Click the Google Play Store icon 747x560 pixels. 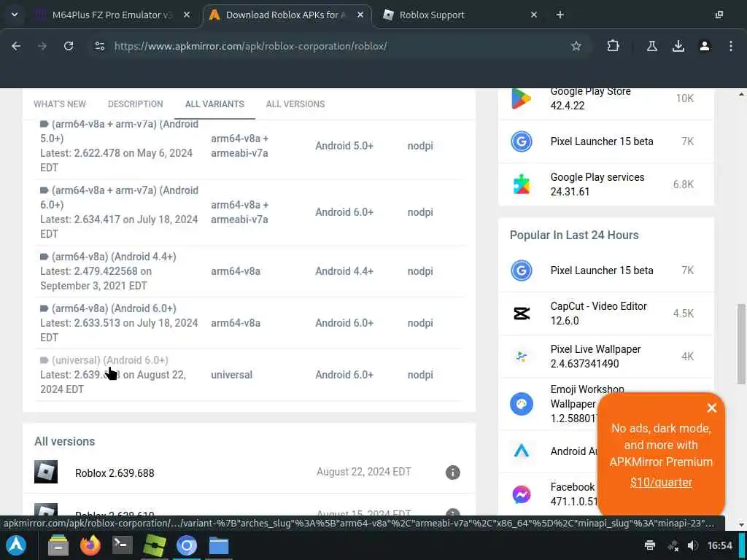tap(521, 98)
